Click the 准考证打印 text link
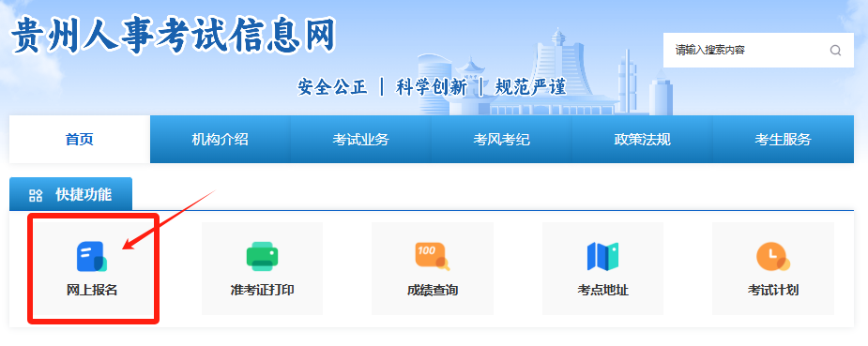This screenshot has height=346, width=868. pyautogui.click(x=262, y=290)
